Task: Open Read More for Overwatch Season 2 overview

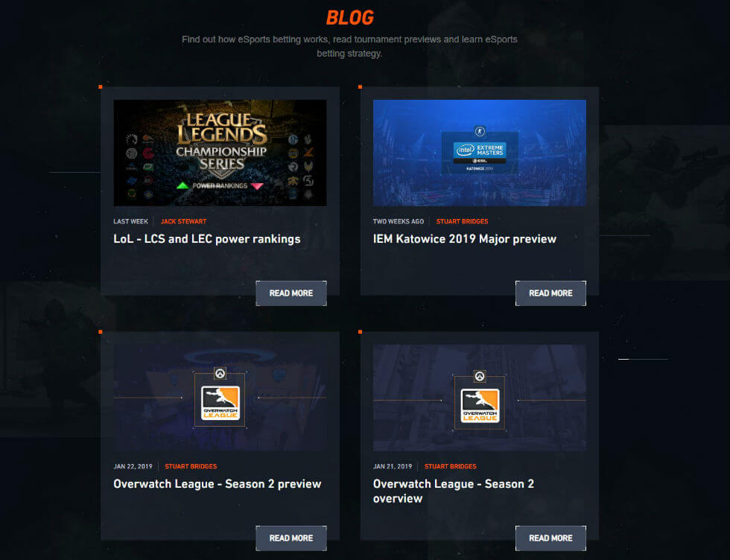Action: coord(550,538)
